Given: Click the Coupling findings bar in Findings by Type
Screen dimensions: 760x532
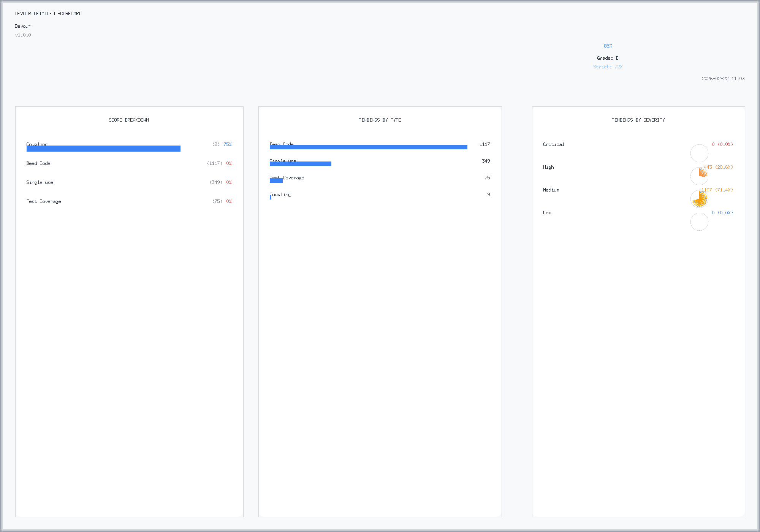Looking at the screenshot, I should pyautogui.click(x=271, y=197).
